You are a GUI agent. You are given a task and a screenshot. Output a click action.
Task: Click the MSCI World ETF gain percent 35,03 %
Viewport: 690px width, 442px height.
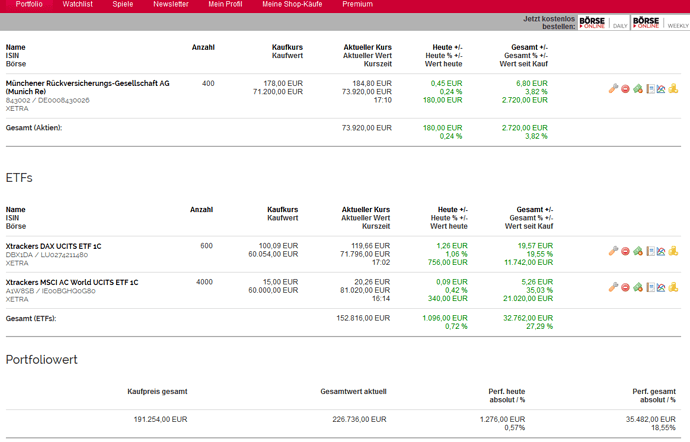540,290
